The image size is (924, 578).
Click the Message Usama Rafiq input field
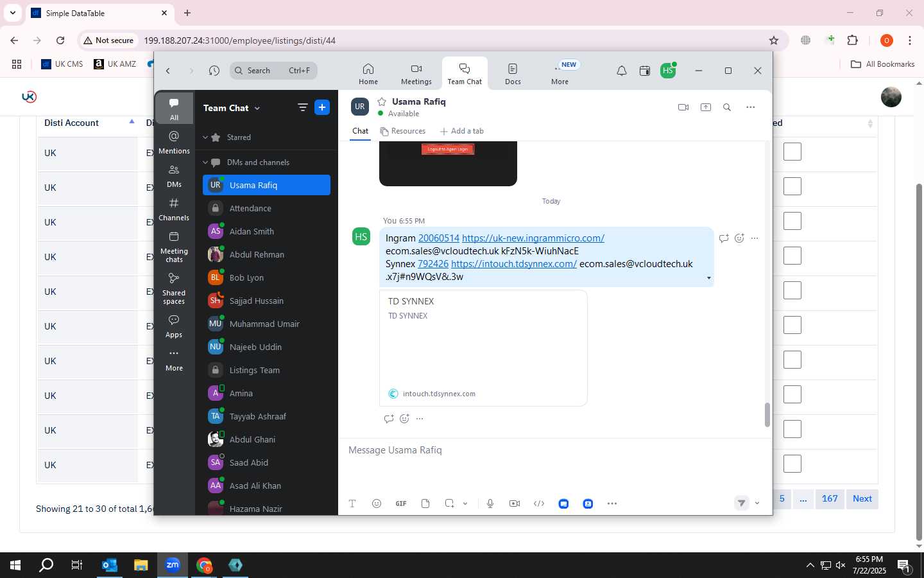(555, 450)
